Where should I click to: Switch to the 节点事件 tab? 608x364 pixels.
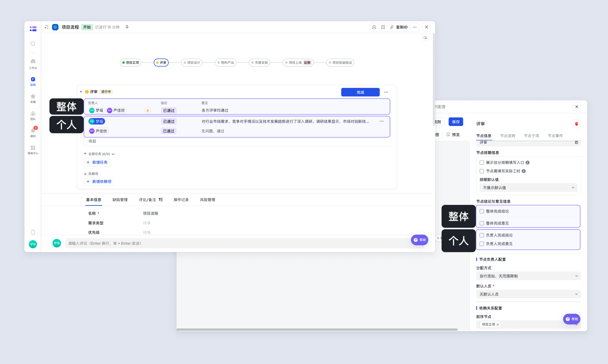point(555,136)
